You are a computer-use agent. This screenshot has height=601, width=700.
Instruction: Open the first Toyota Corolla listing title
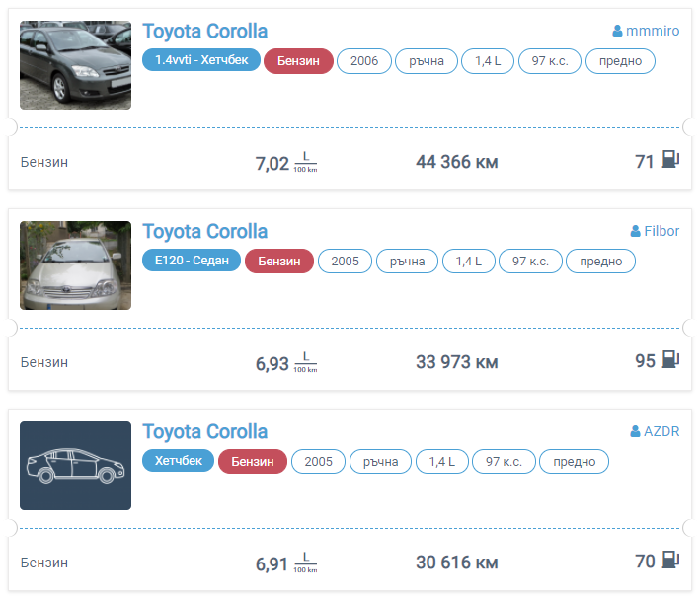coord(204,31)
